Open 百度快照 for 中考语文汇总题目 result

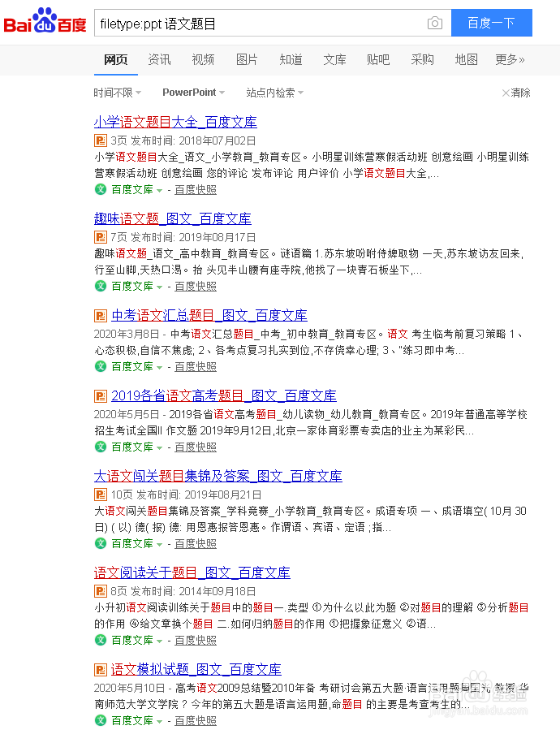pyautogui.click(x=196, y=366)
